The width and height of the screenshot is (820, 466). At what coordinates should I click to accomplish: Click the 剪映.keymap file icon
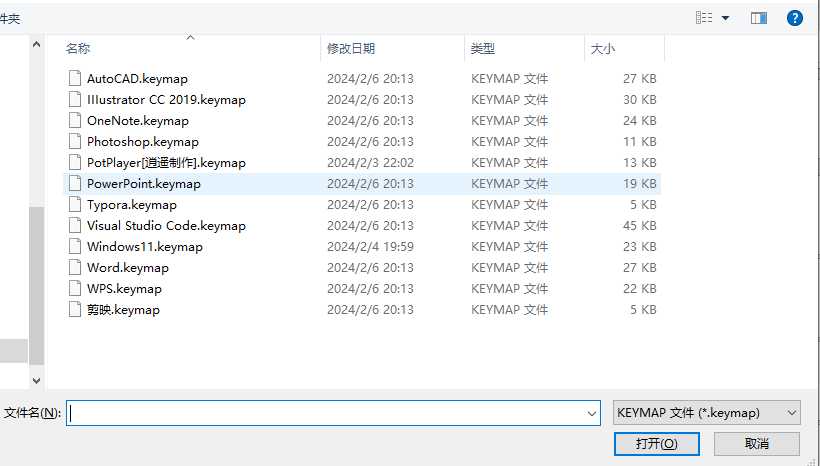tap(75, 309)
